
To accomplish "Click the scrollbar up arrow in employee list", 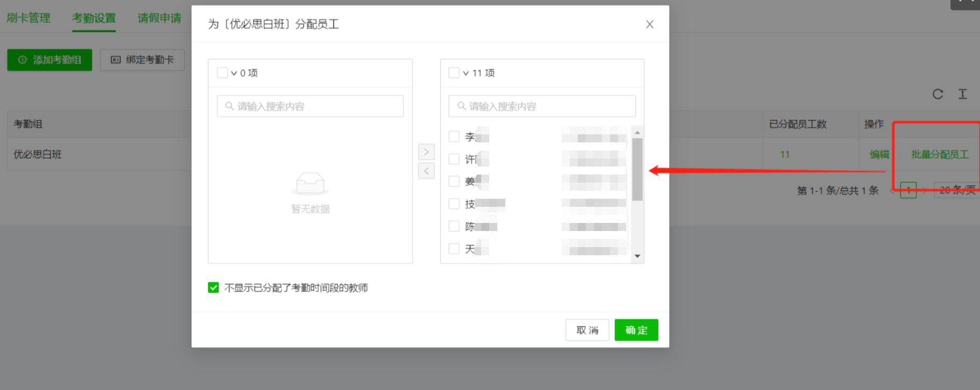I will (637, 132).
